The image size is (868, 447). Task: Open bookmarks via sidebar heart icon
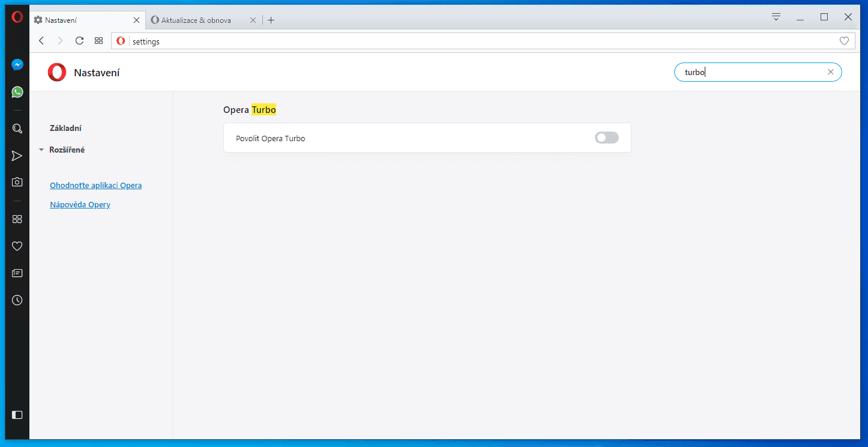(x=17, y=246)
